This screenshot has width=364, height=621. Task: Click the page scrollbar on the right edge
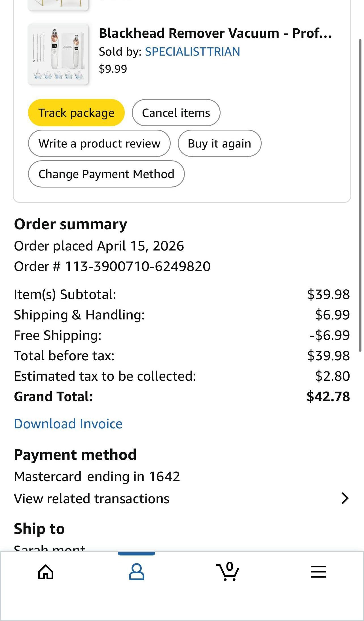(361, 196)
